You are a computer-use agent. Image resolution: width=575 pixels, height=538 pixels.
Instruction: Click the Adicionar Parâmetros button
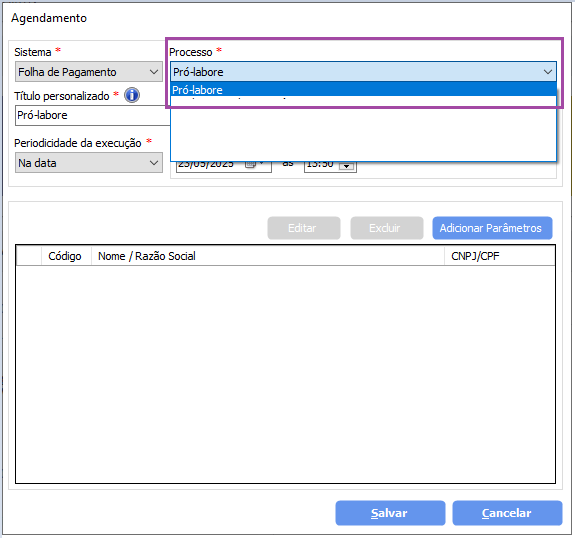click(x=492, y=228)
